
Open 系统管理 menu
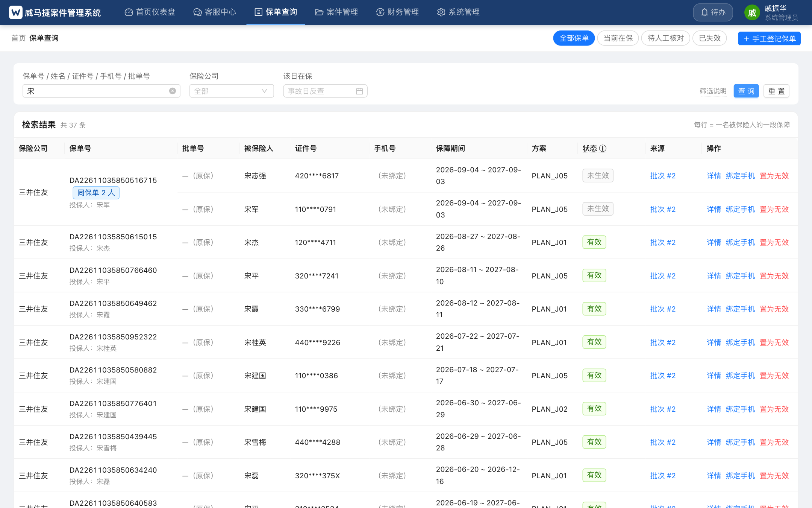[458, 12]
